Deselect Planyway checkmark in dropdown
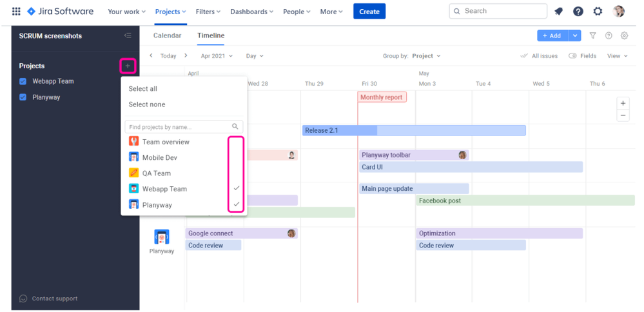 coord(236,204)
